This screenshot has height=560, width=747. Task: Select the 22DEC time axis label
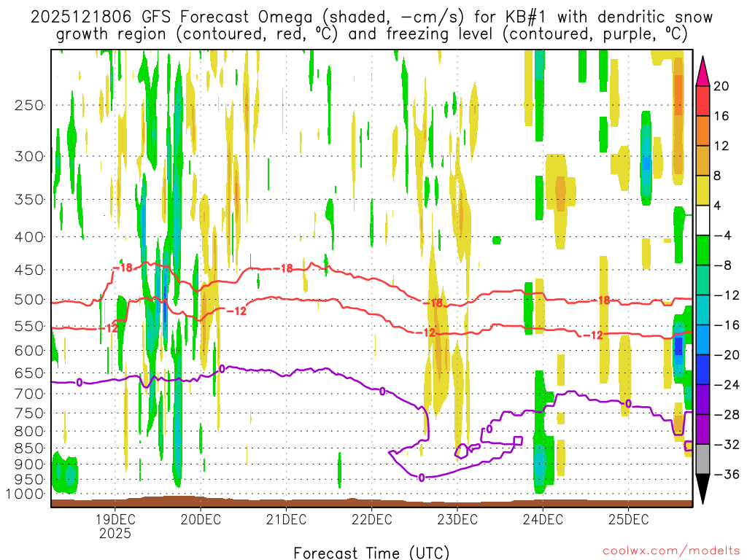coord(371,519)
